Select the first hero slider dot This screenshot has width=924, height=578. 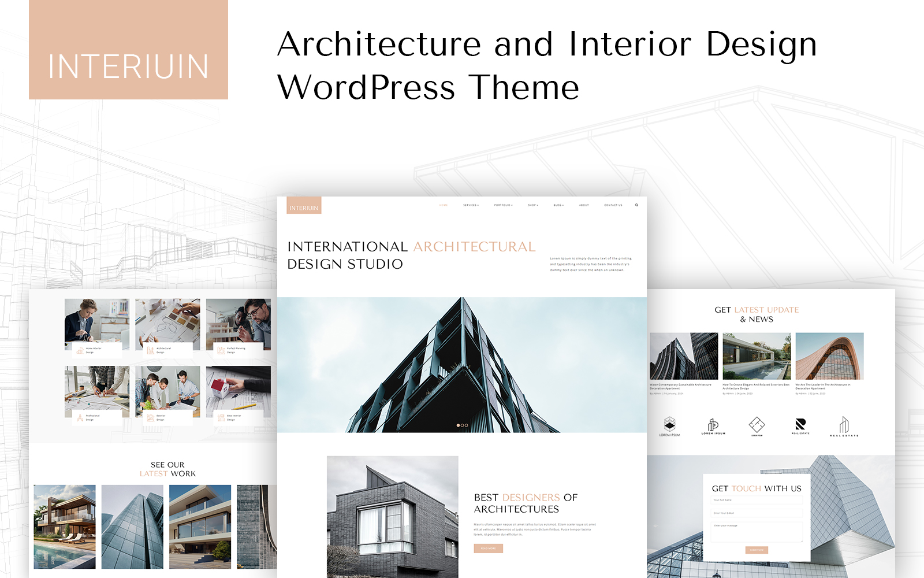459,425
